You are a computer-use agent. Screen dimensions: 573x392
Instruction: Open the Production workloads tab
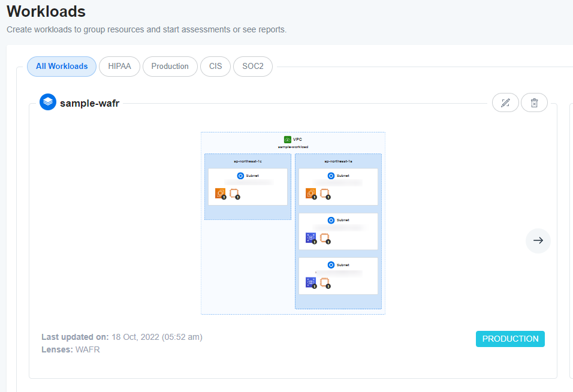coord(170,67)
